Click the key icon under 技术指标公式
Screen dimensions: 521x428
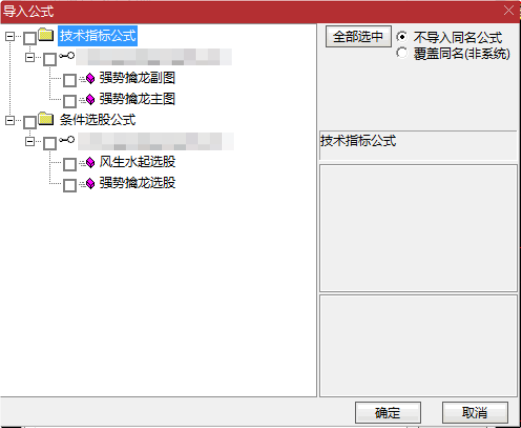(x=67, y=56)
